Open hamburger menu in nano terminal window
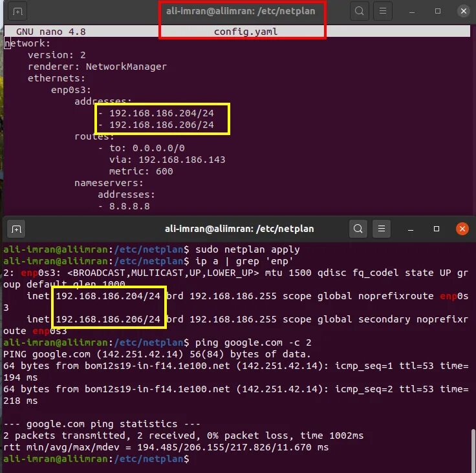 tap(383, 11)
